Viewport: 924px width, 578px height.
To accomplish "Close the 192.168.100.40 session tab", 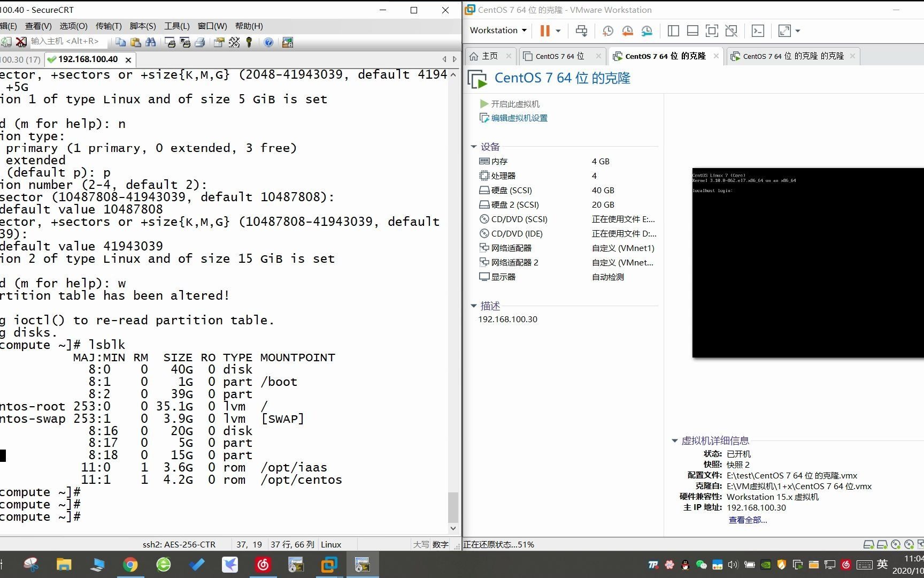I will [128, 59].
